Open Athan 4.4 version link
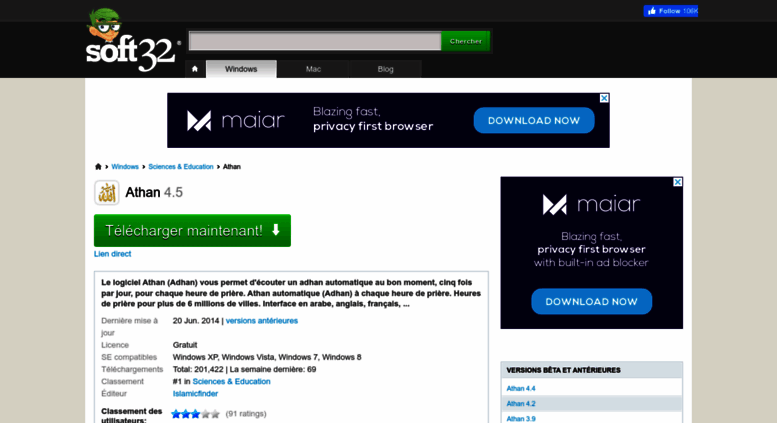Viewport: 777px width, 423px height. tap(521, 388)
